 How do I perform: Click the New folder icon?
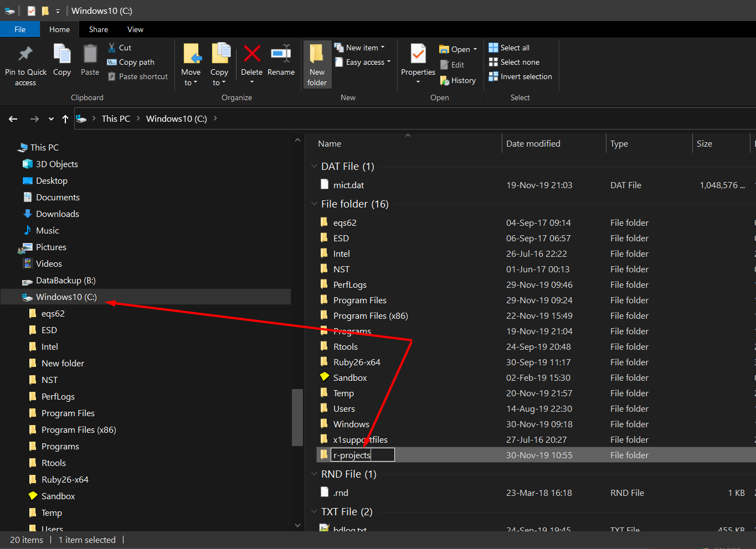pos(317,54)
